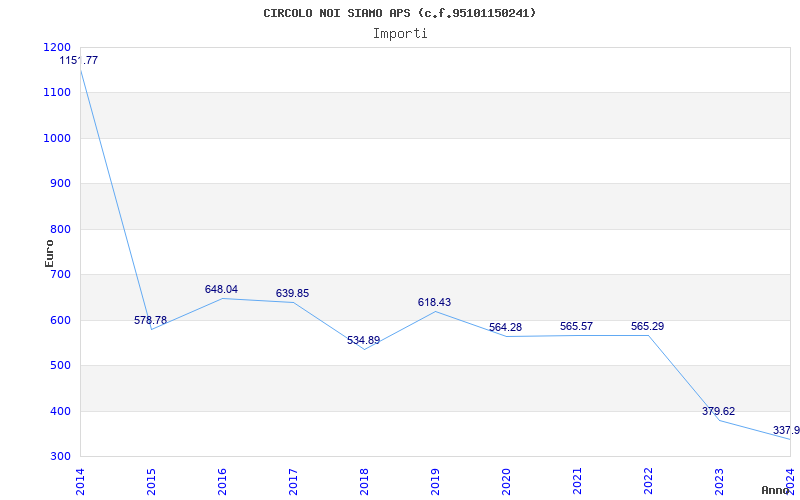Select the 337.9 data label for 2024

(786, 430)
